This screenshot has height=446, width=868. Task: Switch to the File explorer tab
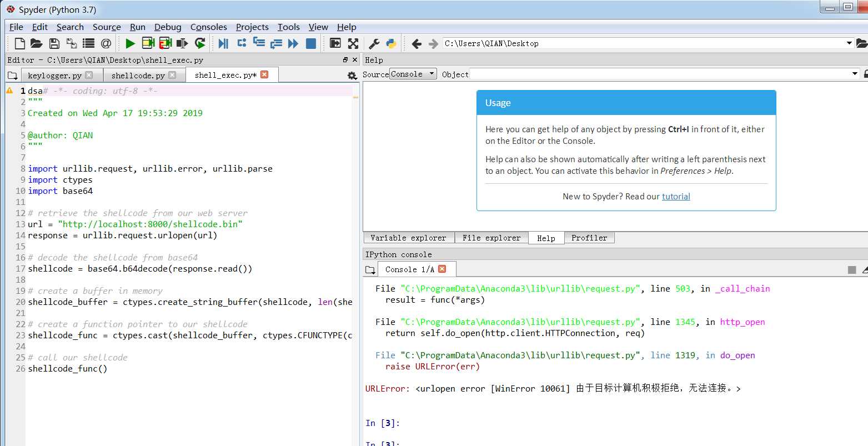491,238
